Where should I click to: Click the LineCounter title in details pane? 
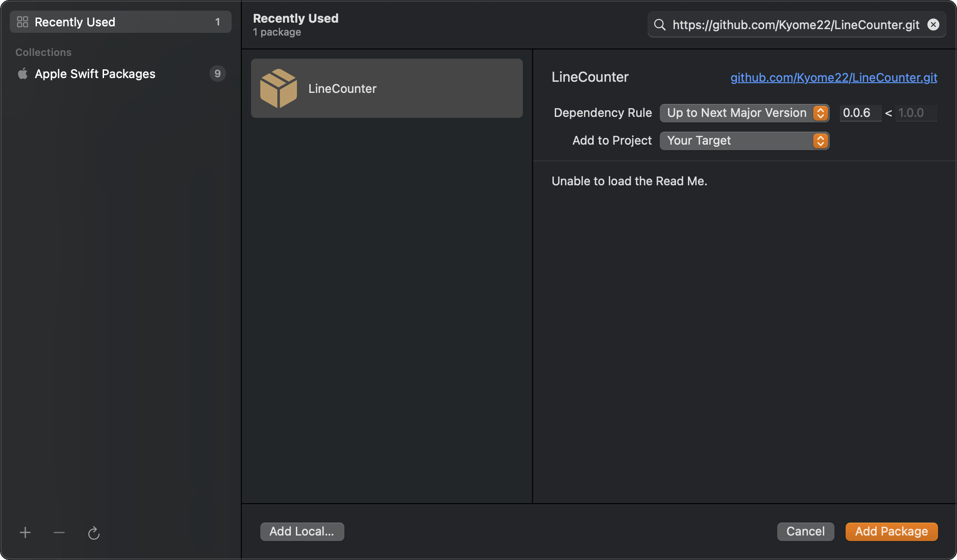click(590, 77)
